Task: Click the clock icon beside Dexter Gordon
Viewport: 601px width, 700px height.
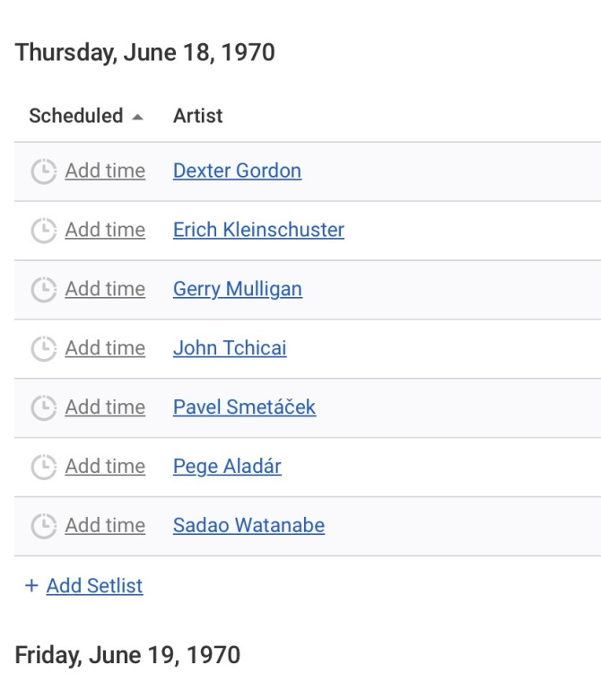Action: (x=44, y=171)
